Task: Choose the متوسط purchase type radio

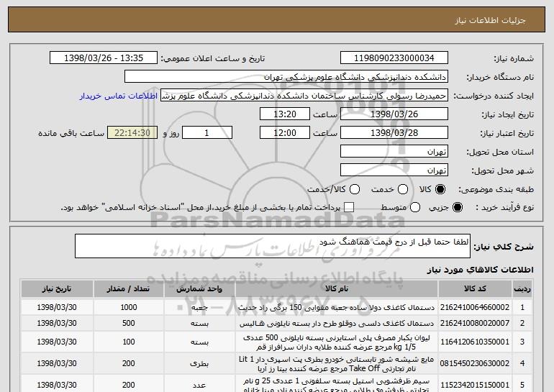Action: pyautogui.click(x=415, y=207)
